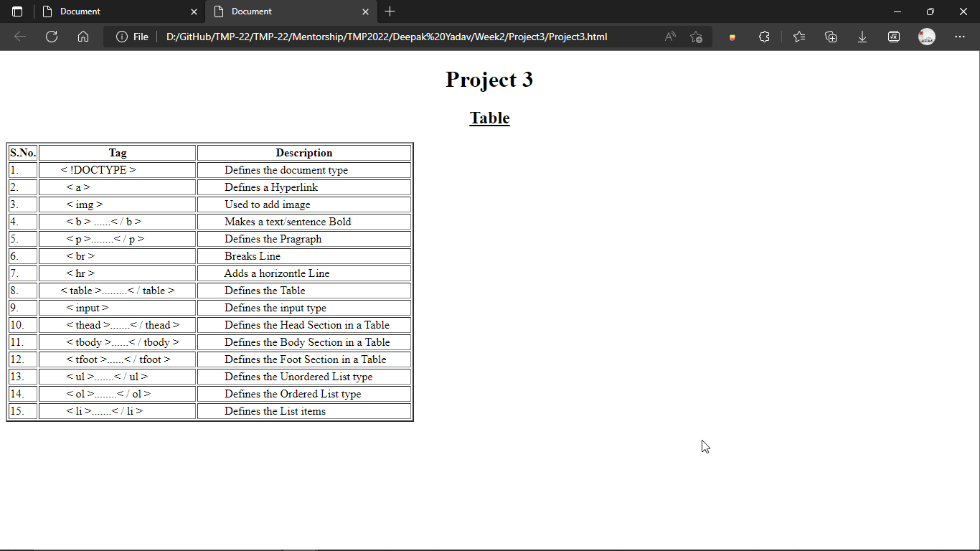Close the second Document tab
This screenshot has height=551, width=980.
coord(365,11)
